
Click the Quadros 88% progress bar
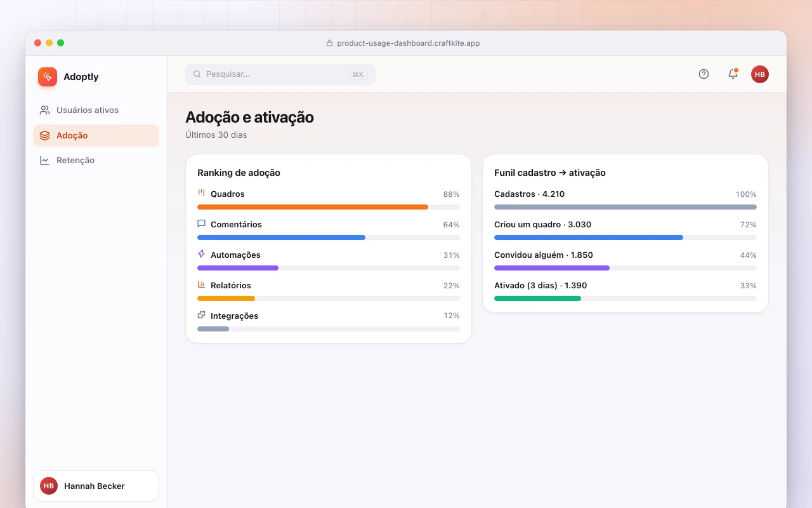click(329, 207)
